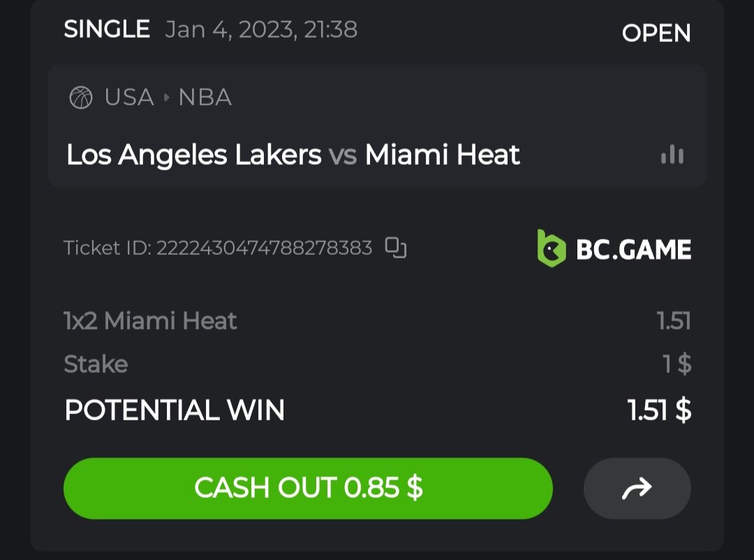Copy the Ticket ID with copy icon
Viewport: 754px width, 560px height.
coord(396,248)
